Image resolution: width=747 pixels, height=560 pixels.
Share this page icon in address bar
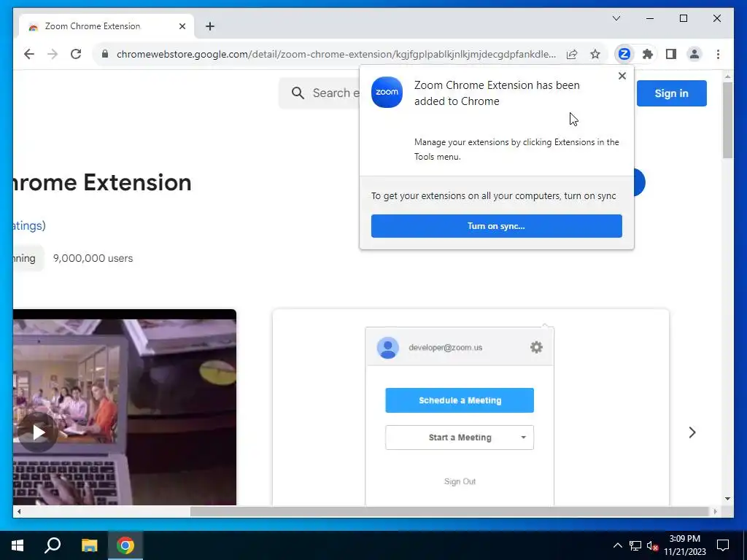tap(572, 54)
